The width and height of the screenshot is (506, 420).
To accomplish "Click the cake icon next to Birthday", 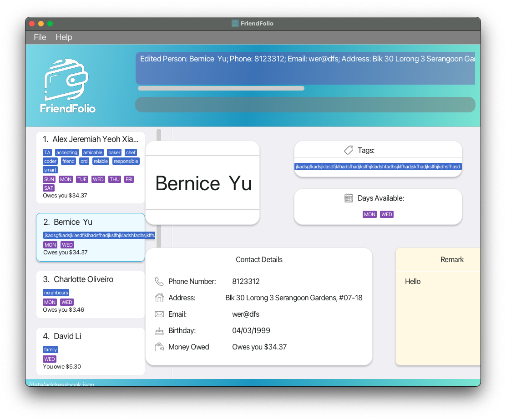I will [159, 330].
